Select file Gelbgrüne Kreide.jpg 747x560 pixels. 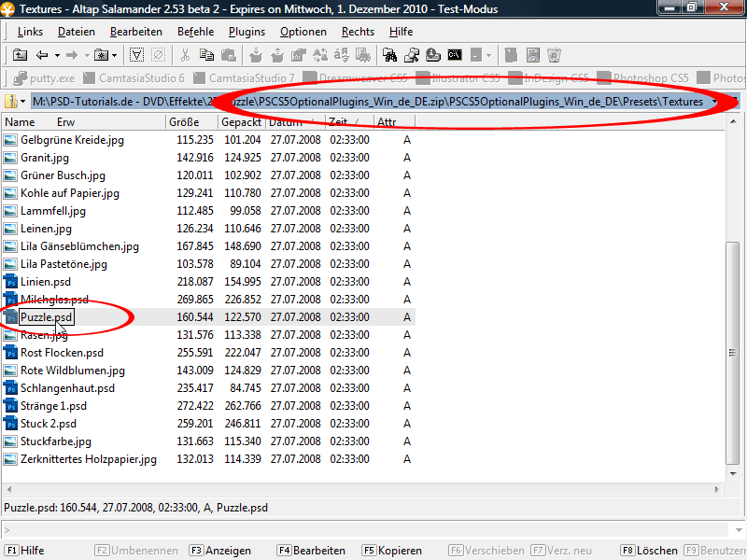pyautogui.click(x=73, y=139)
